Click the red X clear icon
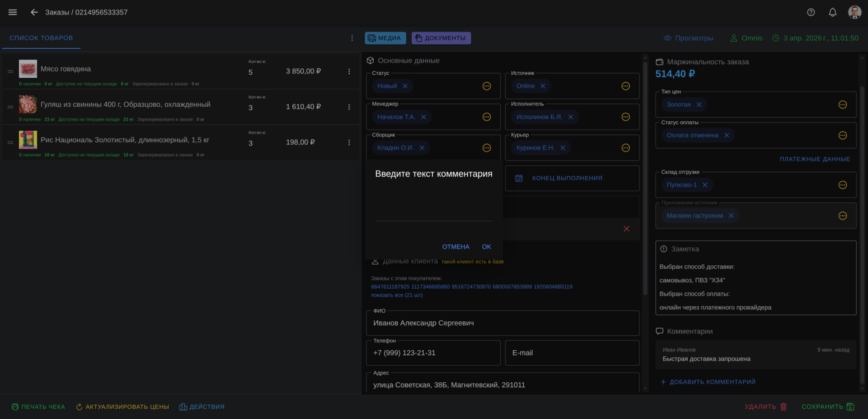The image size is (868, 419). (x=626, y=229)
